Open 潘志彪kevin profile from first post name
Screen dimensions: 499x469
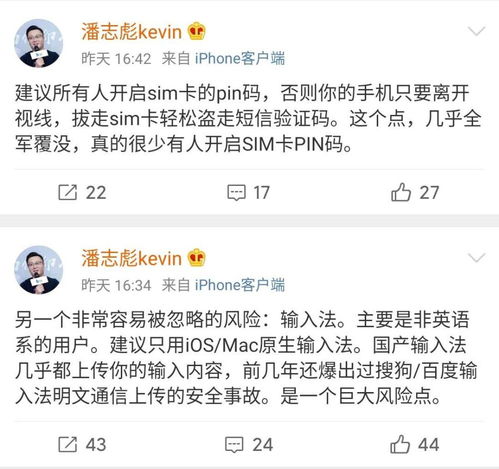tap(132, 32)
